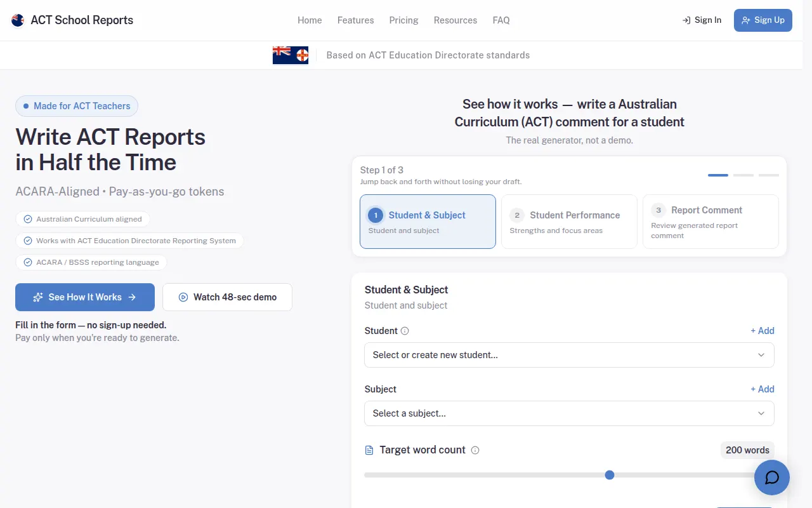Select the Student & Subject step tab

[x=428, y=222]
